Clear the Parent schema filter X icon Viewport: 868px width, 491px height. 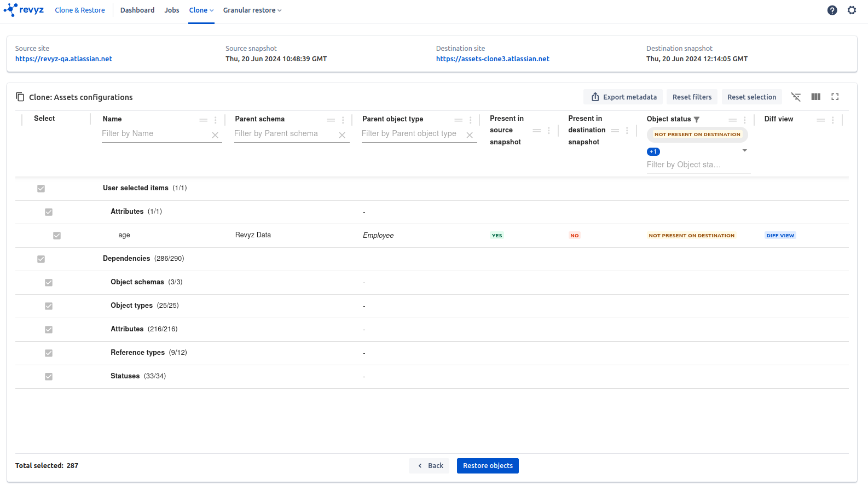pos(342,135)
